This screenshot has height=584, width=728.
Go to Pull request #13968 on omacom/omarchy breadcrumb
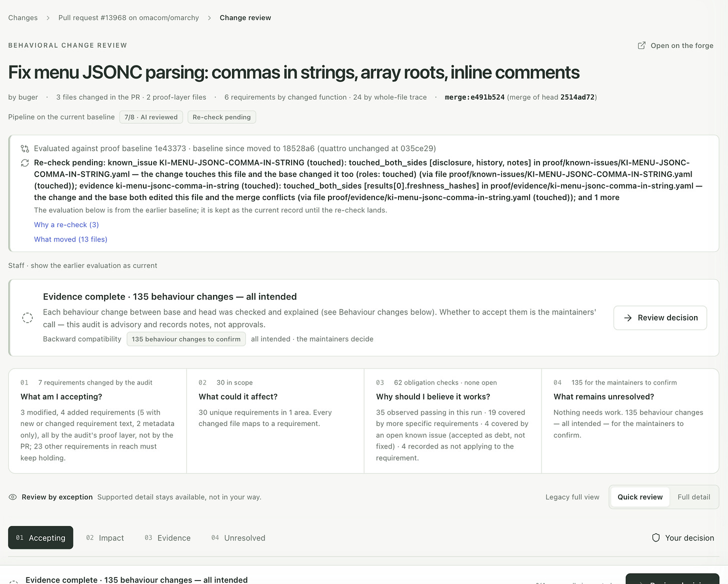[x=128, y=17]
